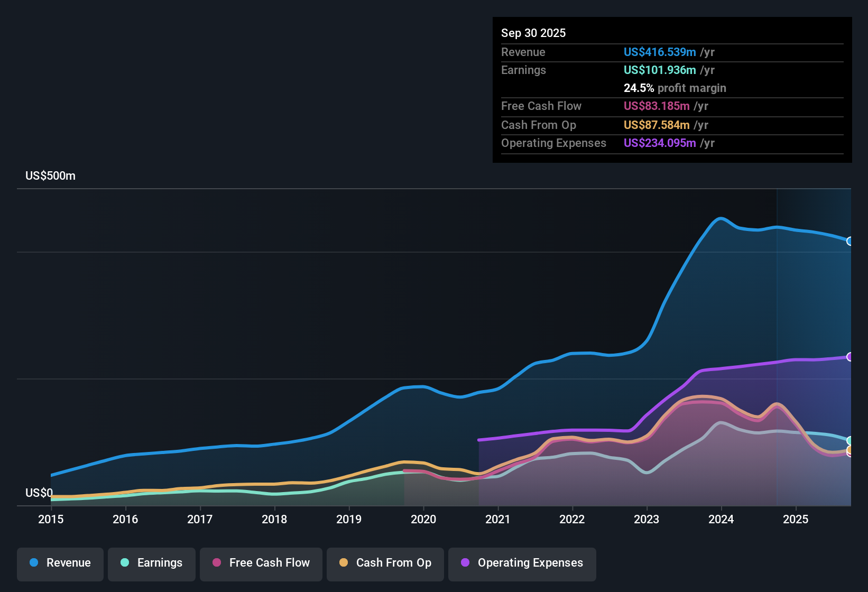This screenshot has height=592, width=868.
Task: Click the pink Free Cash Flow legend dot
Action: point(216,563)
